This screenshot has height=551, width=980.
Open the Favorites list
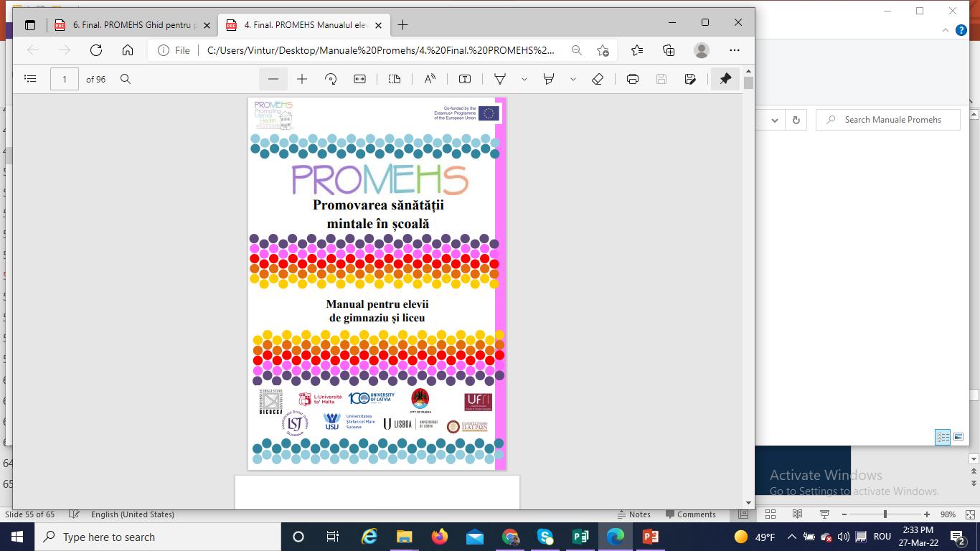(637, 50)
